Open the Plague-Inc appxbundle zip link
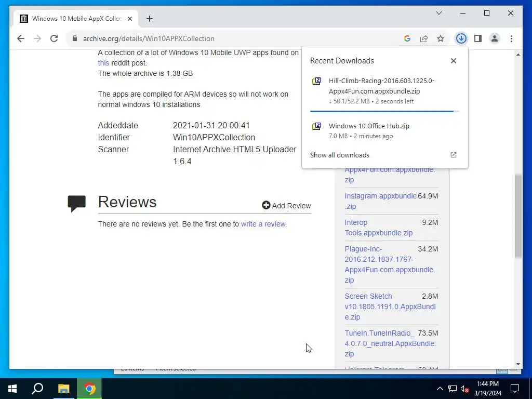The width and height of the screenshot is (532, 399). (x=390, y=264)
